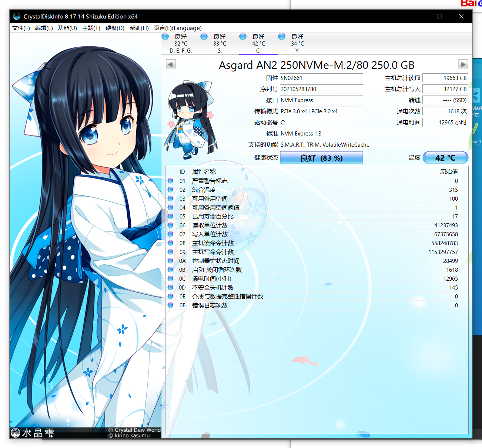Click total host reads value 19663 GB
Image resolution: width=482 pixels, height=448 pixels.
pyautogui.click(x=445, y=78)
